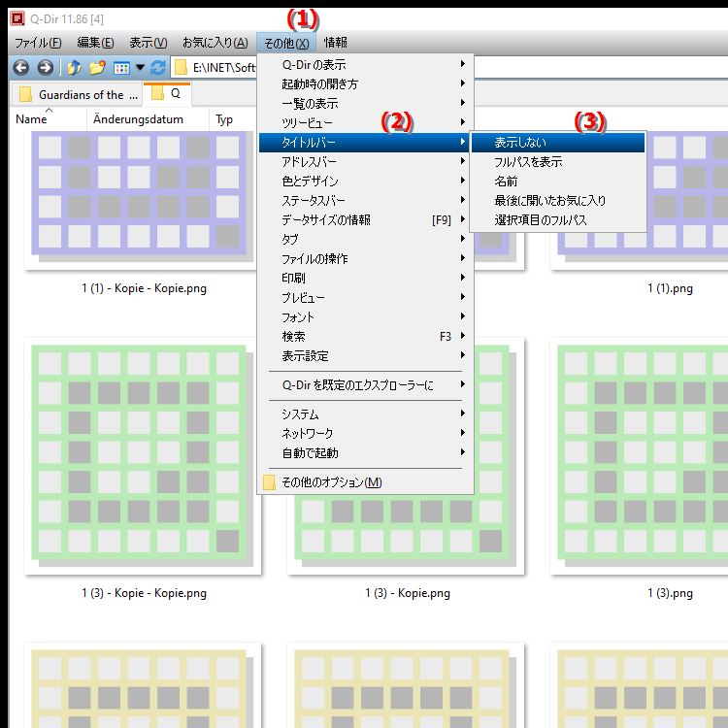Image resolution: width=728 pixels, height=728 pixels.
Task: Select thumbnail 1 (3).png
Action: [x=639, y=456]
